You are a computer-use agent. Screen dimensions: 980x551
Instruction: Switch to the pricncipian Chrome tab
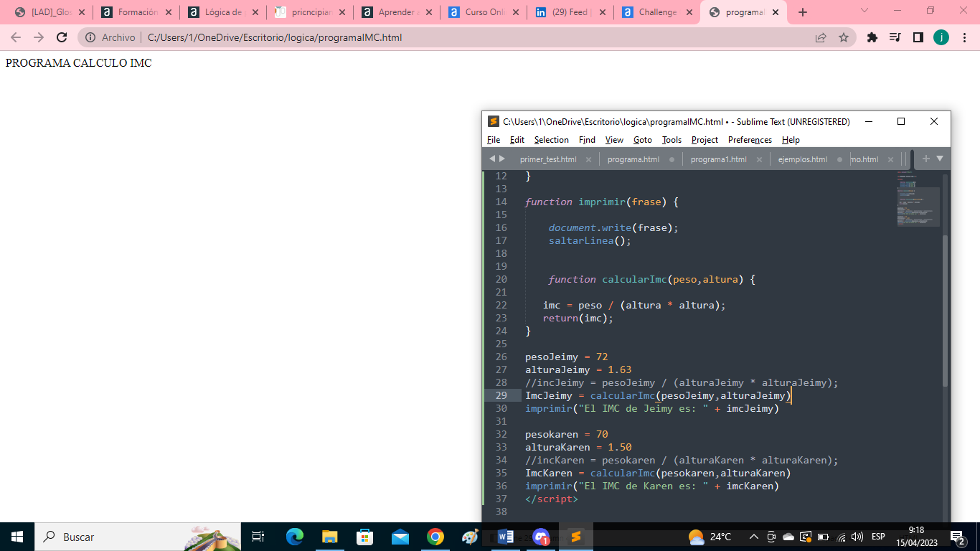click(x=310, y=12)
